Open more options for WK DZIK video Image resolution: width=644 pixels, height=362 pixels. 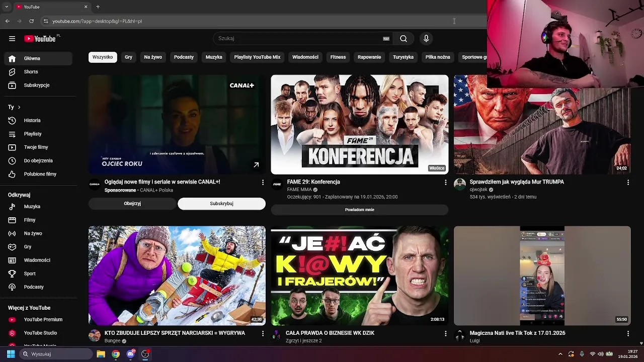[445, 333]
